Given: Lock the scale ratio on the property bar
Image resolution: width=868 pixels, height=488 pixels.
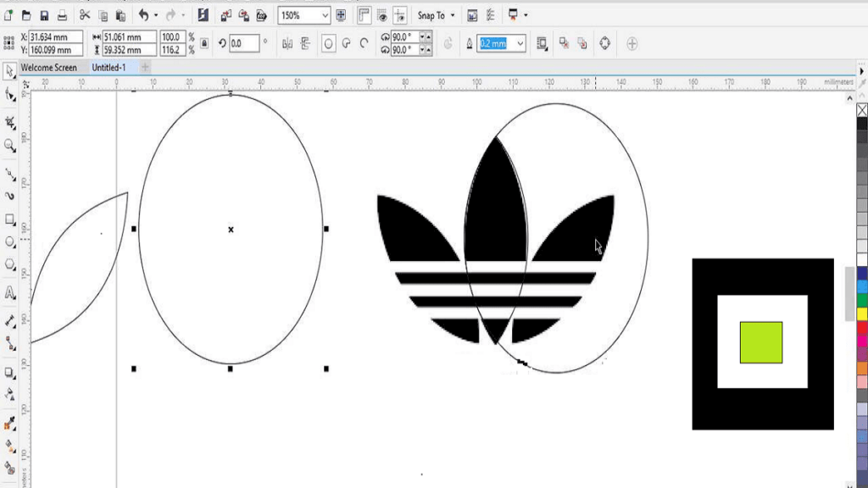Looking at the screenshot, I should pos(204,43).
